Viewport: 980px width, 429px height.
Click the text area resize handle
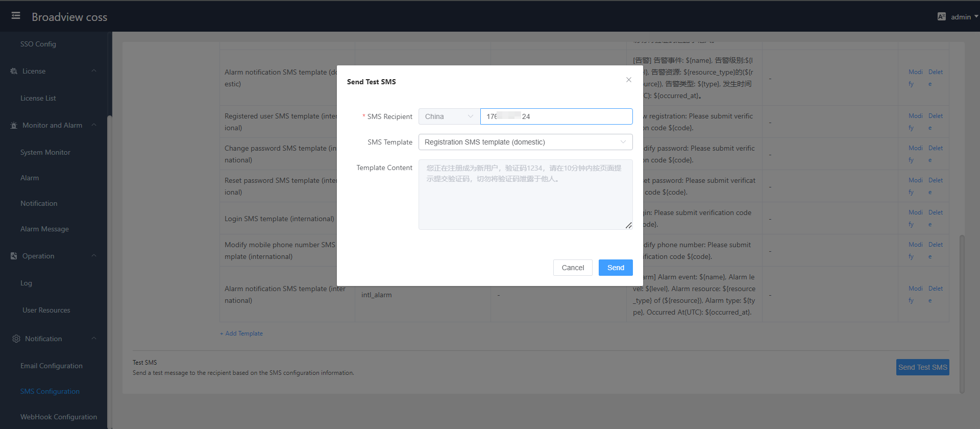pos(629,226)
